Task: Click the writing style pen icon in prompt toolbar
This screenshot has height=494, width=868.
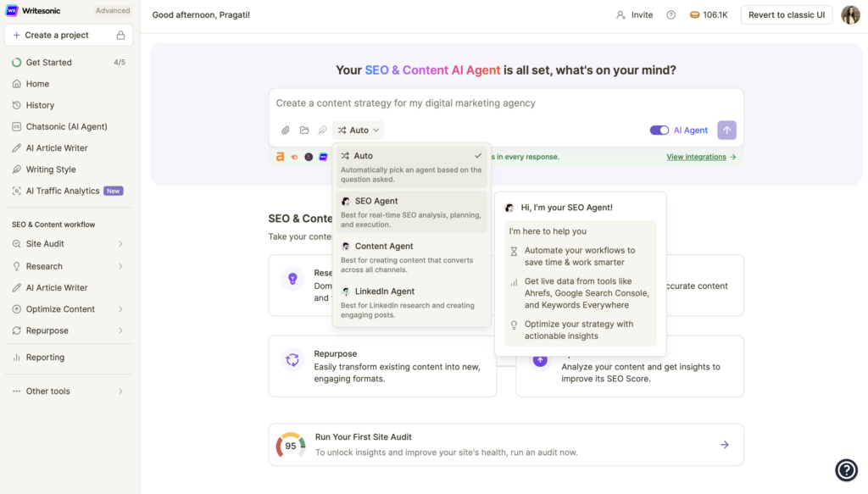Action: [x=322, y=130]
